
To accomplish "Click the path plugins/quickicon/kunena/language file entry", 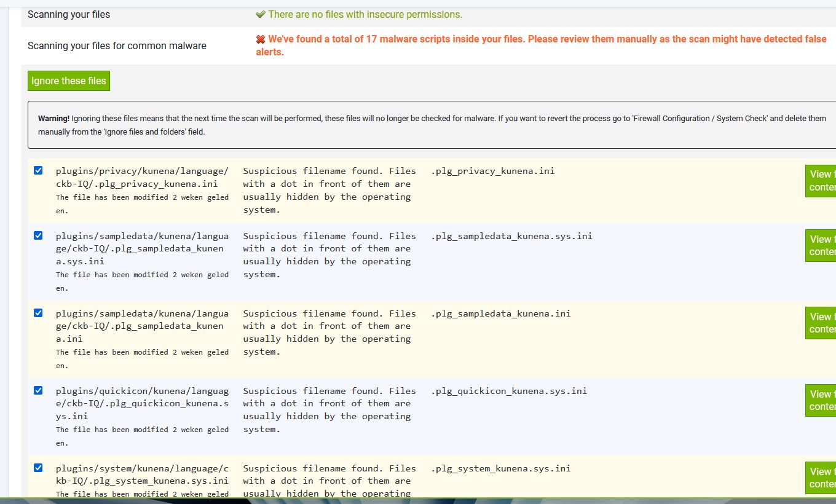I will [x=142, y=403].
